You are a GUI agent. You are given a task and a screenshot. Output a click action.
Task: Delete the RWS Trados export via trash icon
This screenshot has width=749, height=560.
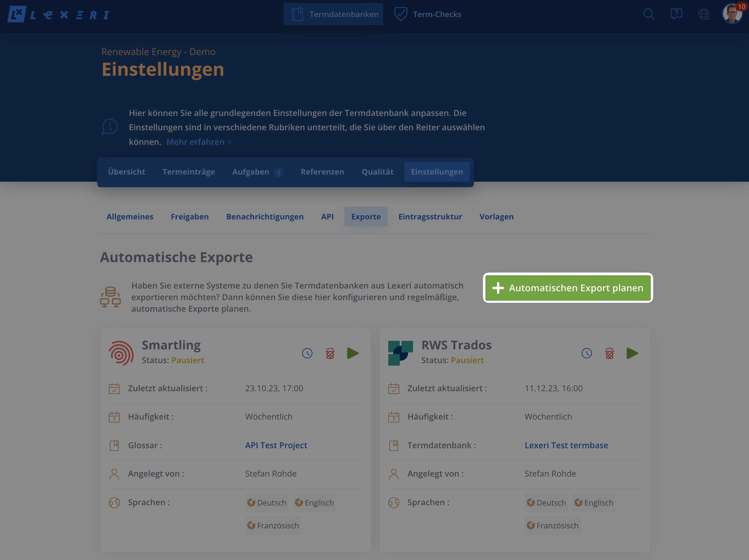pyautogui.click(x=609, y=353)
